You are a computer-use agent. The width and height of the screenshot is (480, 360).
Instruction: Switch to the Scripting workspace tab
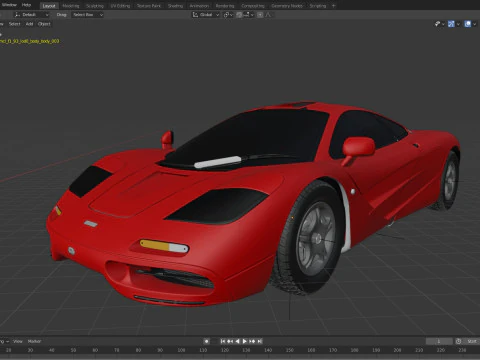pos(318,6)
